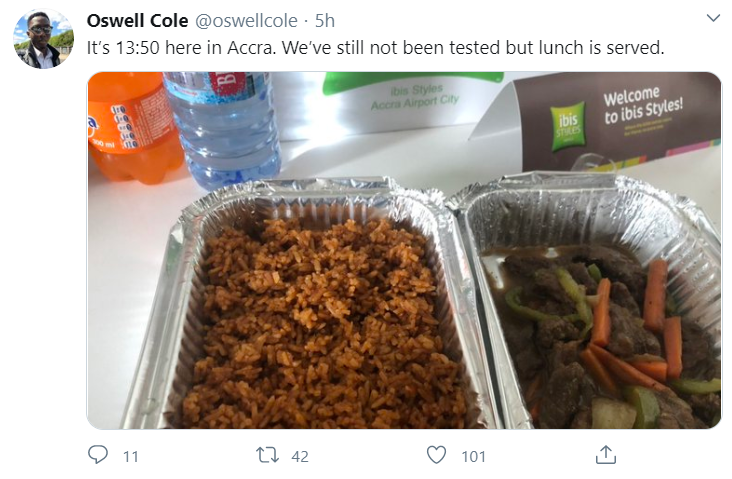Click the reply count 11
This screenshot has height=479, width=732.
pyautogui.click(x=131, y=456)
